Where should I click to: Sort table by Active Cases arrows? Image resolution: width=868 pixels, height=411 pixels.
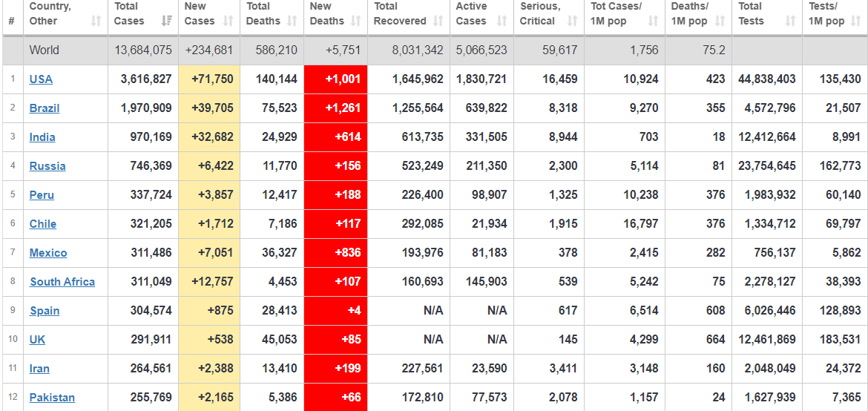pyautogui.click(x=502, y=21)
